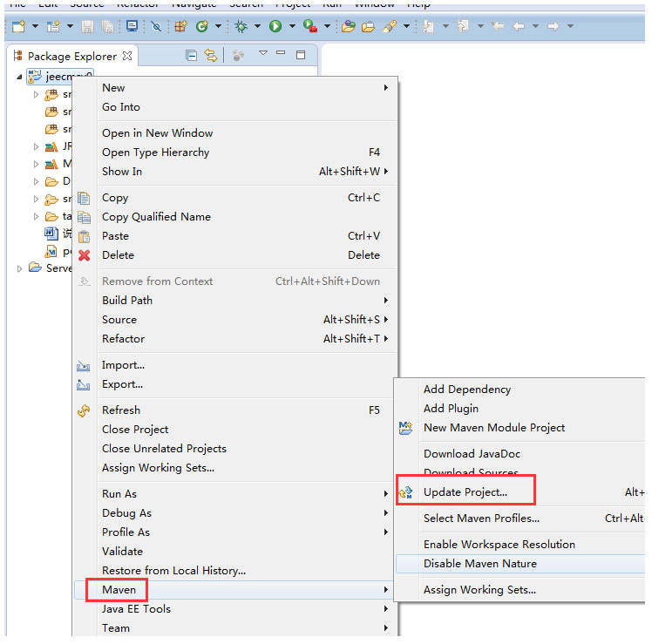
Task: Open the Maven submenu entry
Action: click(x=119, y=590)
